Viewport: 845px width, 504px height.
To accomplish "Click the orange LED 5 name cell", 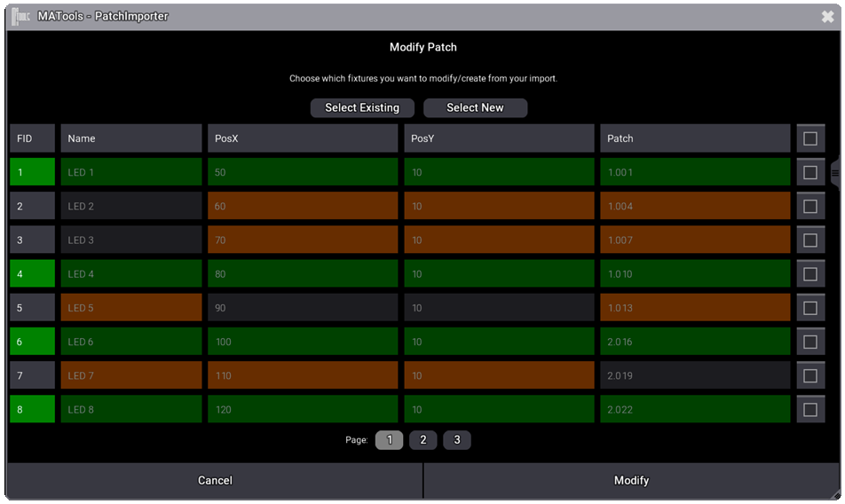I will click(131, 308).
